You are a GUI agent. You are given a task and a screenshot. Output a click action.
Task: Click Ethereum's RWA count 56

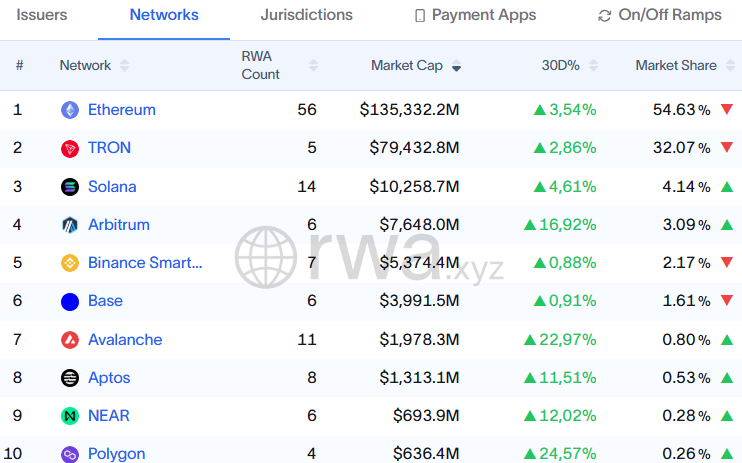click(x=307, y=110)
